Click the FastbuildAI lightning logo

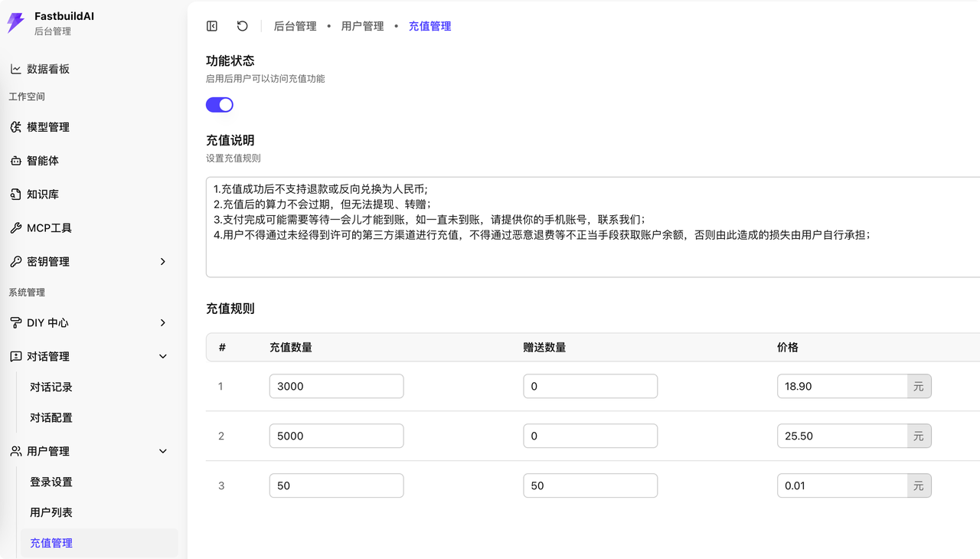(14, 22)
